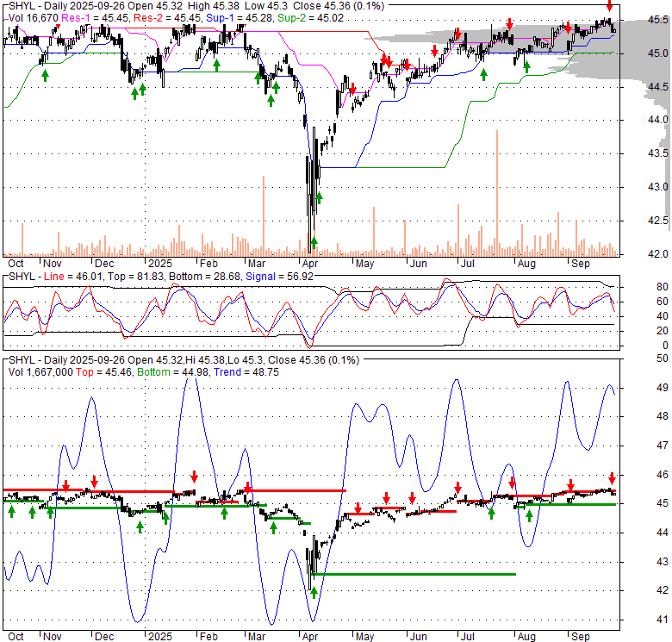Click the 45.5 price axis label on top chart
672x642 pixels.
(x=658, y=20)
